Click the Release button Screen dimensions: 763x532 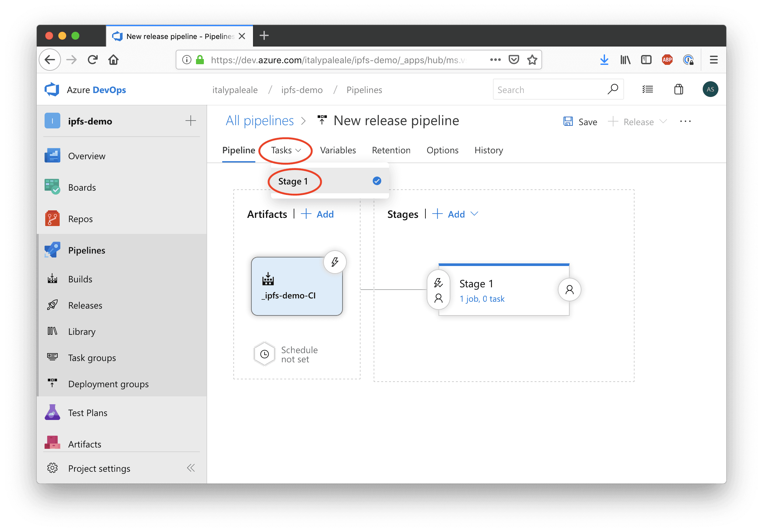click(631, 122)
